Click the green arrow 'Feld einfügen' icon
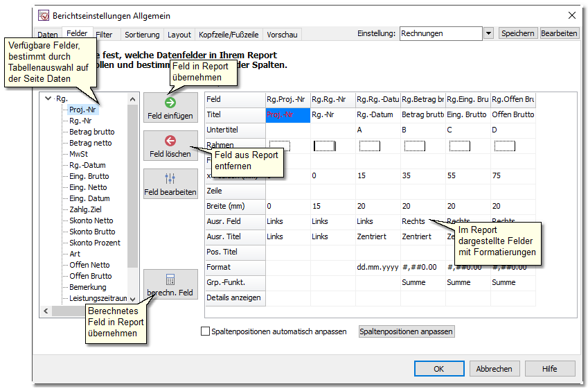 pos(170,103)
